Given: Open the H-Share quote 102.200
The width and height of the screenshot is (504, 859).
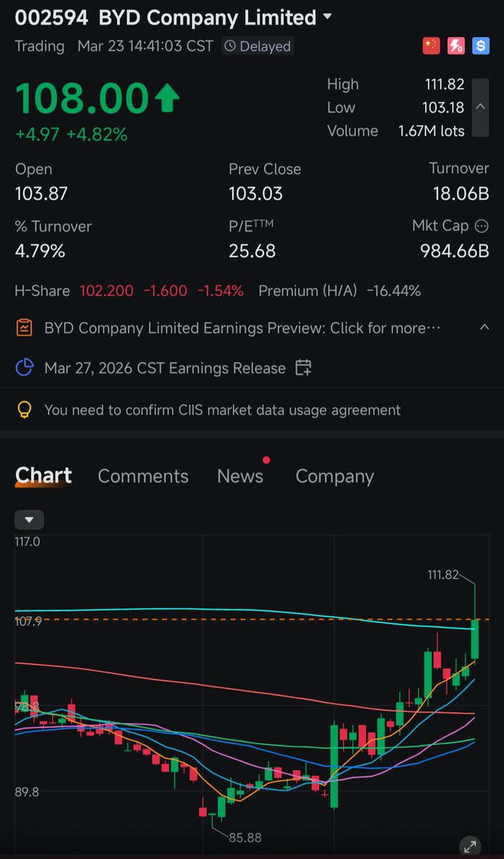Looking at the screenshot, I should click(107, 291).
